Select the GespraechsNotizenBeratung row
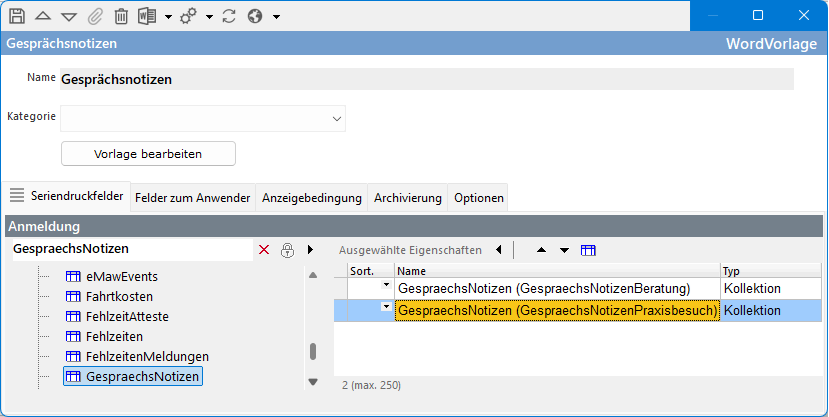829x417 pixels. pos(556,288)
